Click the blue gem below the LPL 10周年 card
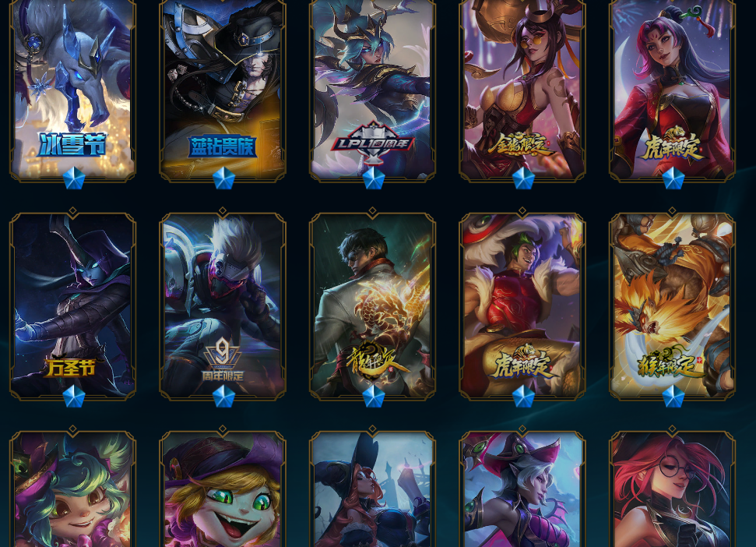Image resolution: width=756 pixels, height=547 pixels. point(374,178)
